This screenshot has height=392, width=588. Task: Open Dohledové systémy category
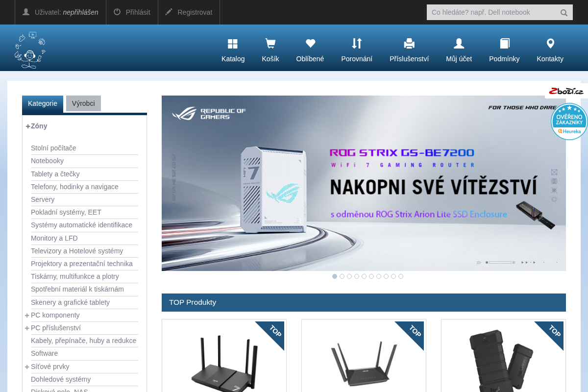(x=61, y=379)
